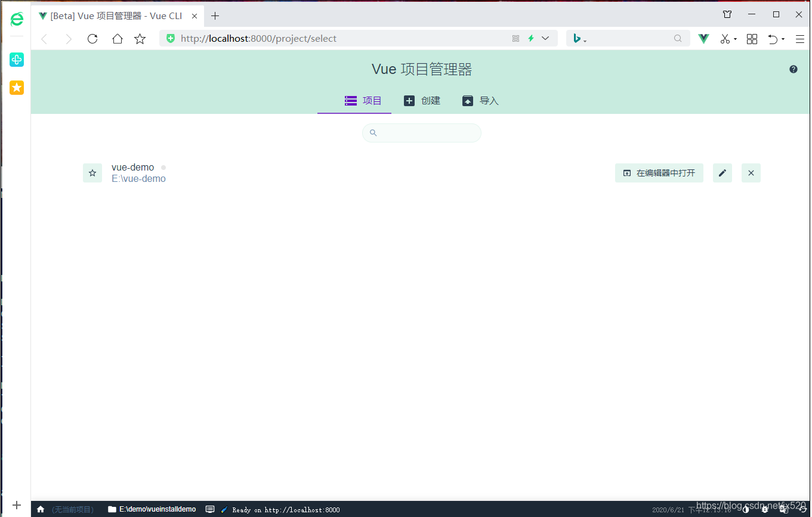Viewport: 812px width, 517px height.
Task: Expand the address bar dropdown arrow
Action: tap(545, 38)
